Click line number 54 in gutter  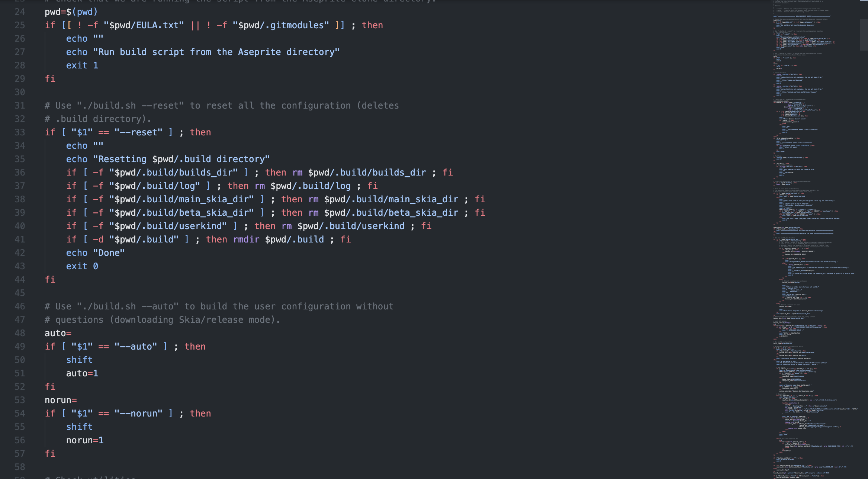(20, 414)
